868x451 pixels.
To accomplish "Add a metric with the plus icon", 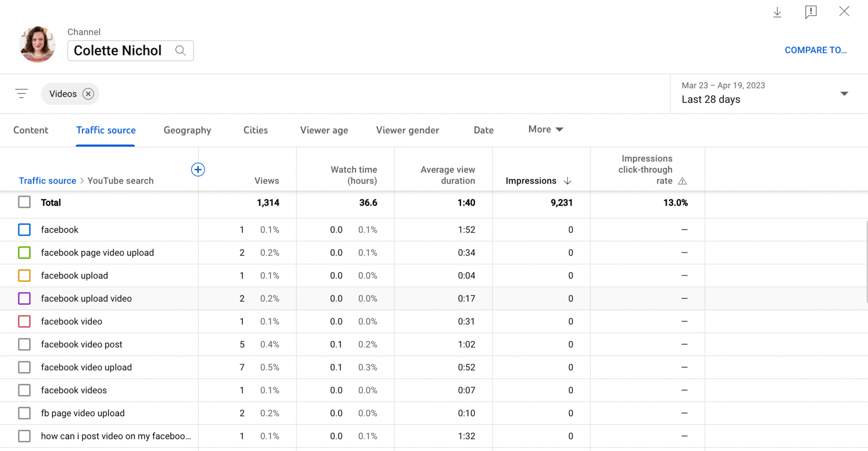I will 198,170.
